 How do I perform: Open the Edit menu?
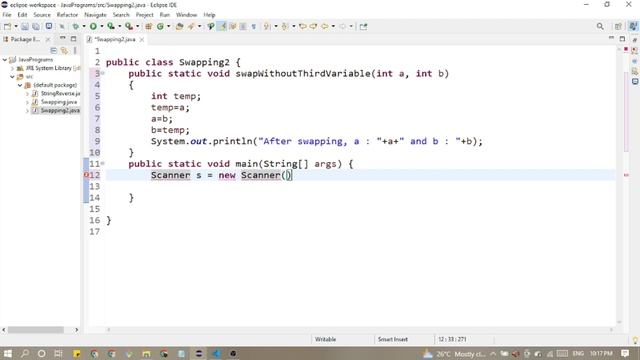click(x=22, y=15)
